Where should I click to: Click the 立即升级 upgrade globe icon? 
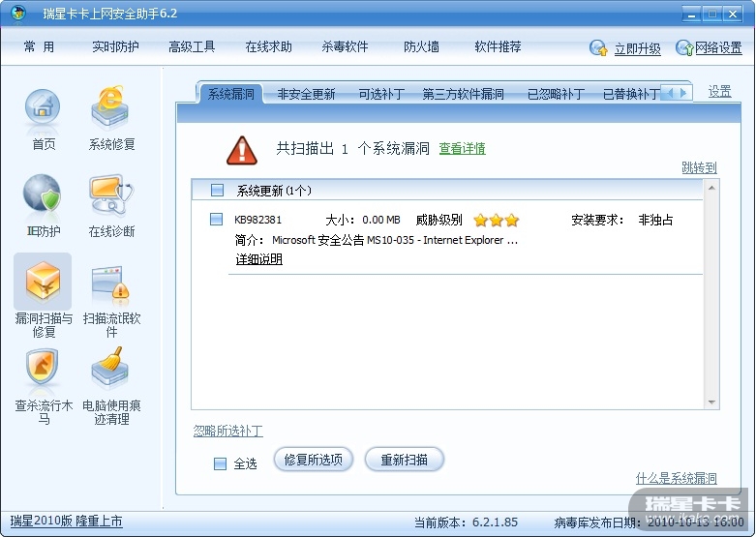[598, 47]
